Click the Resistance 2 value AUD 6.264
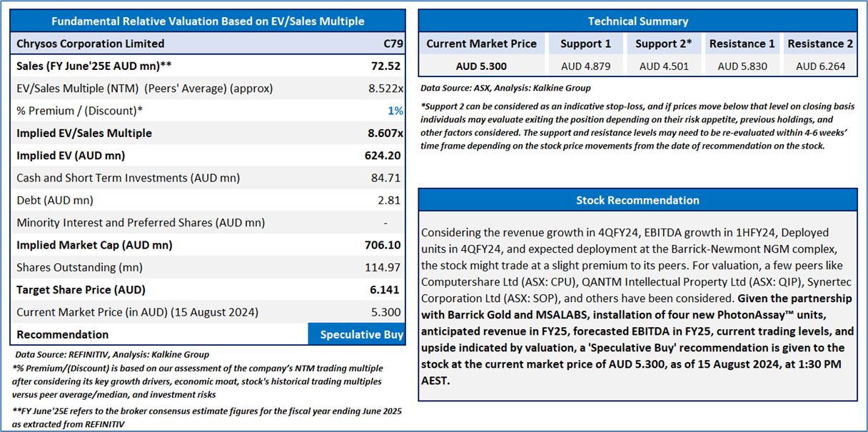Viewport: 868px width, 432px height. click(820, 66)
